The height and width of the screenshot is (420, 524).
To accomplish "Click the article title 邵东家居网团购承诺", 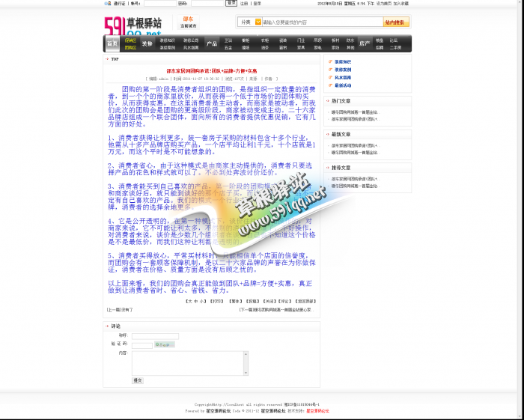I will (212, 71).
